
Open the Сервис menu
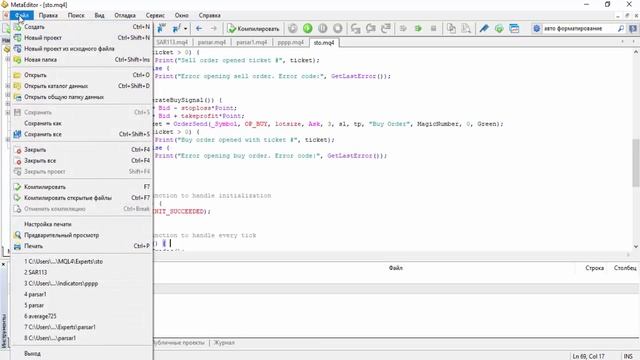pos(156,16)
